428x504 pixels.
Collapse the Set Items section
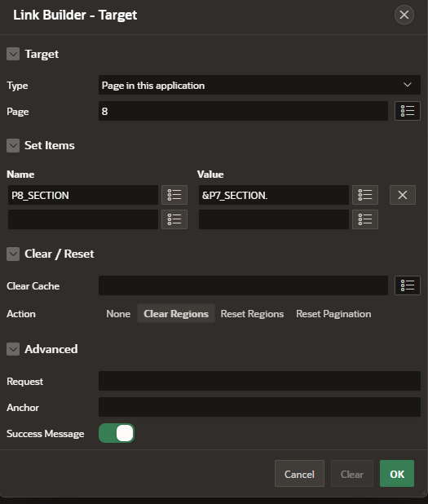pos(13,146)
